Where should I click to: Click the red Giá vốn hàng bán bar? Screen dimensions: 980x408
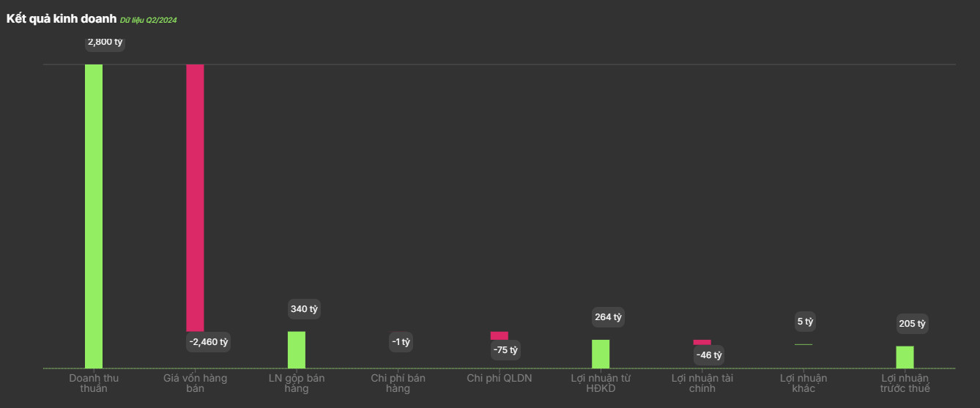195,198
